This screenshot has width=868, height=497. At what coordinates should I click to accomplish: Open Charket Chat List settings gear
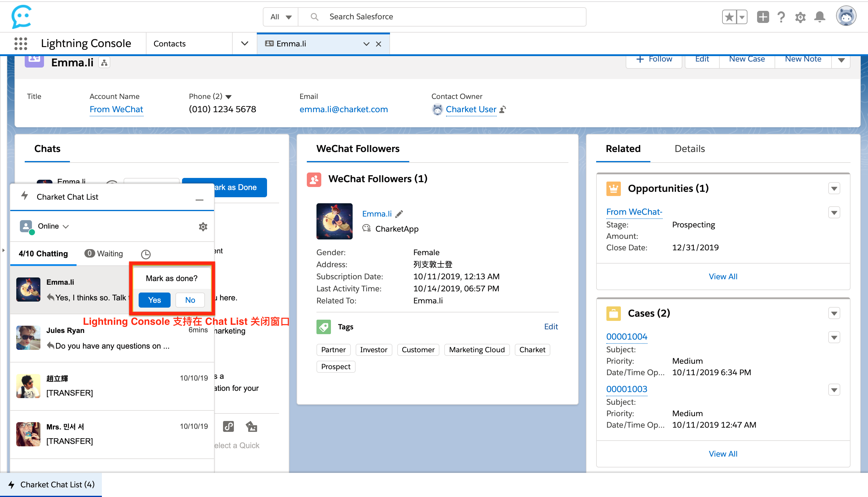(203, 227)
